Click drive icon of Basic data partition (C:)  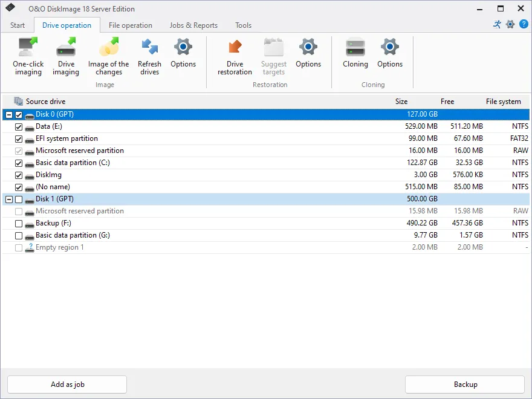[30, 164]
